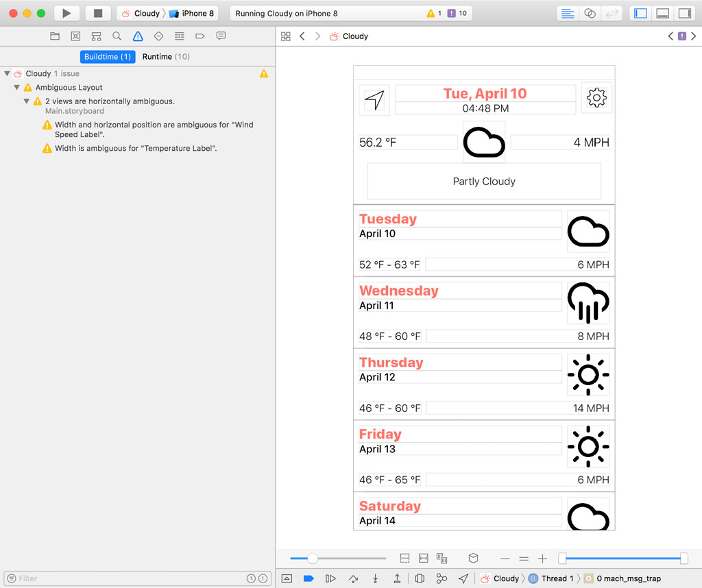Click Step Over in debug bar
Image resolution: width=702 pixels, height=588 pixels.
click(x=353, y=578)
